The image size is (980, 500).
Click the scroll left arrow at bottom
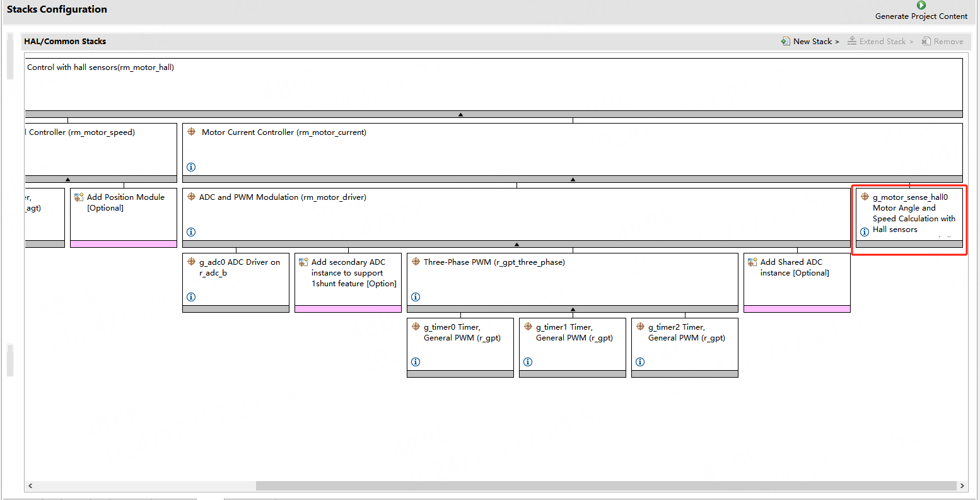30,486
